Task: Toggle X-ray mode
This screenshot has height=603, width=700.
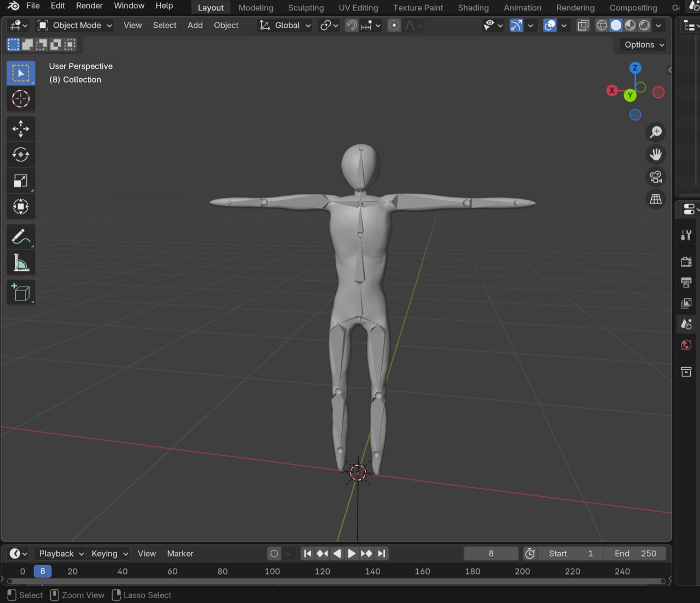Action: coord(583,25)
